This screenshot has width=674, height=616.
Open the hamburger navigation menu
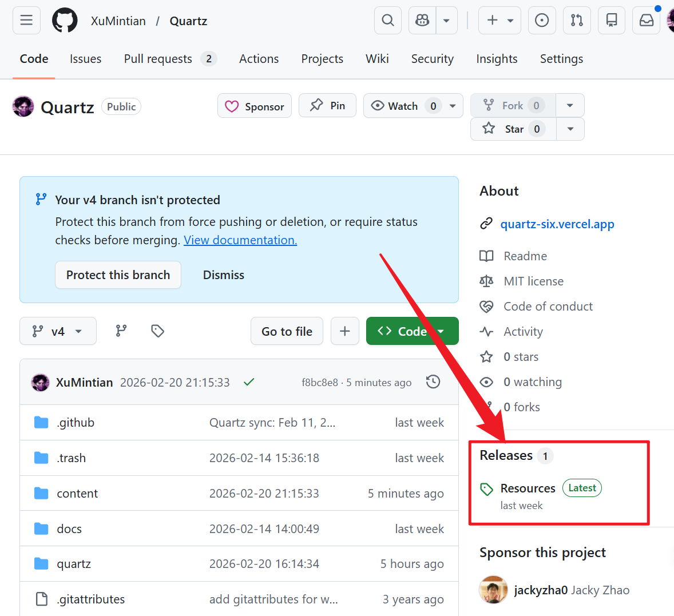point(26,21)
